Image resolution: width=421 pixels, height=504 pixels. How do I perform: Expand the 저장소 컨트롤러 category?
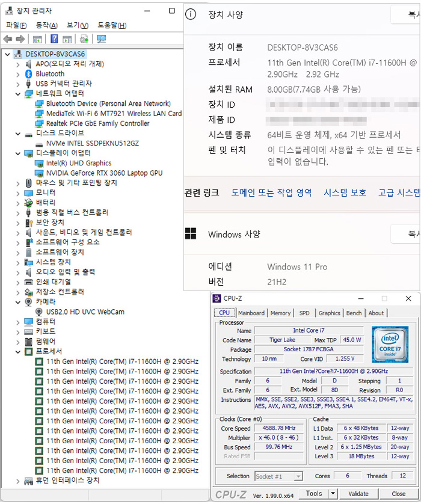pos(18,292)
